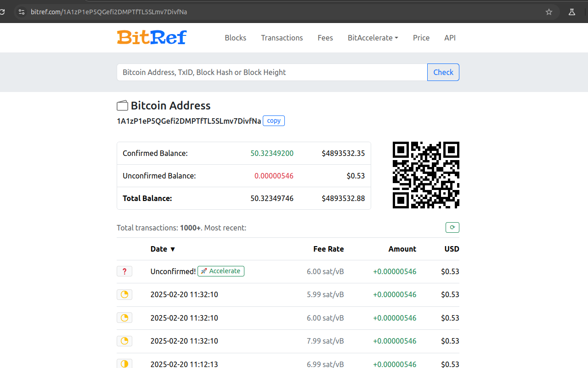Go to the Transactions page
The height and width of the screenshot is (368, 588).
[x=282, y=38]
